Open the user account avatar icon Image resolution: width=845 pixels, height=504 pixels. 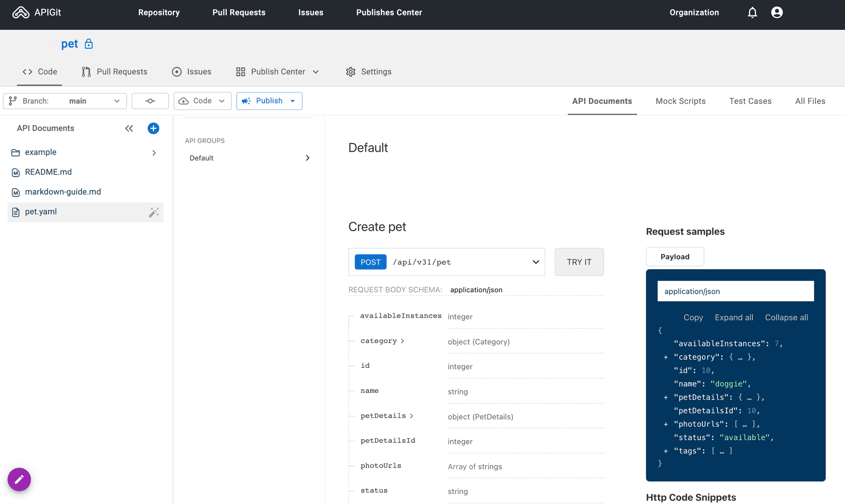pyautogui.click(x=777, y=12)
